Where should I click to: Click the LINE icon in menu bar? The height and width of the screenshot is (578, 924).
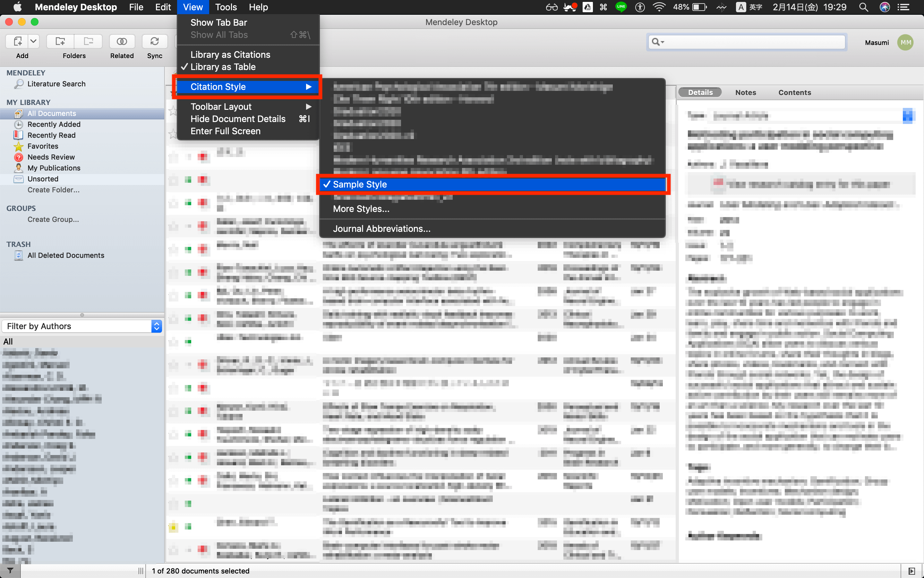tap(621, 7)
